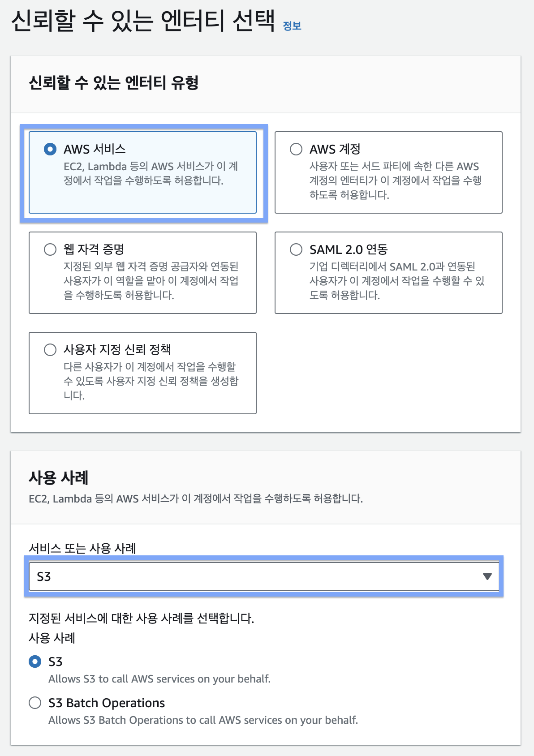Click the SAML 2.0 연동 card description
Screen dimensions: 534x756
[396, 281]
